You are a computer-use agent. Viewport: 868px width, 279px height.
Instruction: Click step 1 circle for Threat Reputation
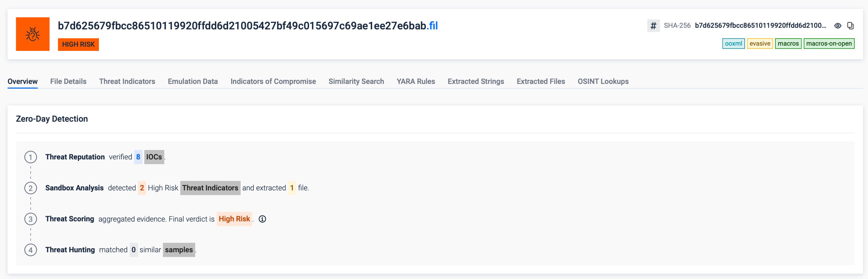tap(31, 157)
